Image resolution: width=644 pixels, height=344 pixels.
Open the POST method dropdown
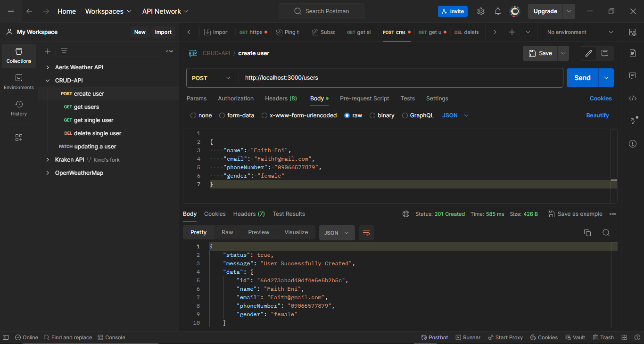click(211, 78)
